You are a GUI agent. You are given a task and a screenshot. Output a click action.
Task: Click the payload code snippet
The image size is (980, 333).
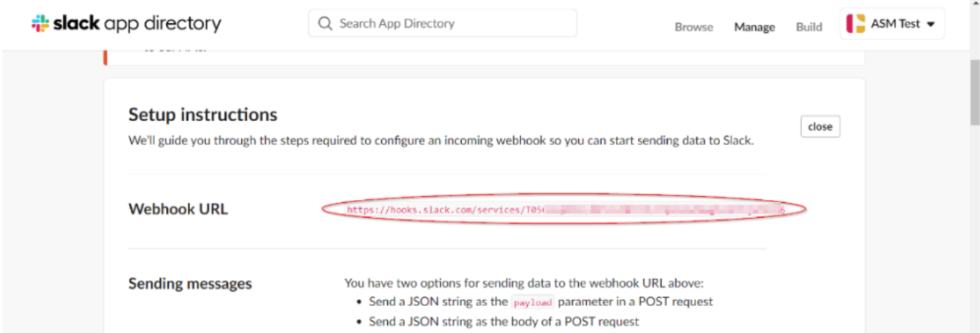[x=533, y=302]
